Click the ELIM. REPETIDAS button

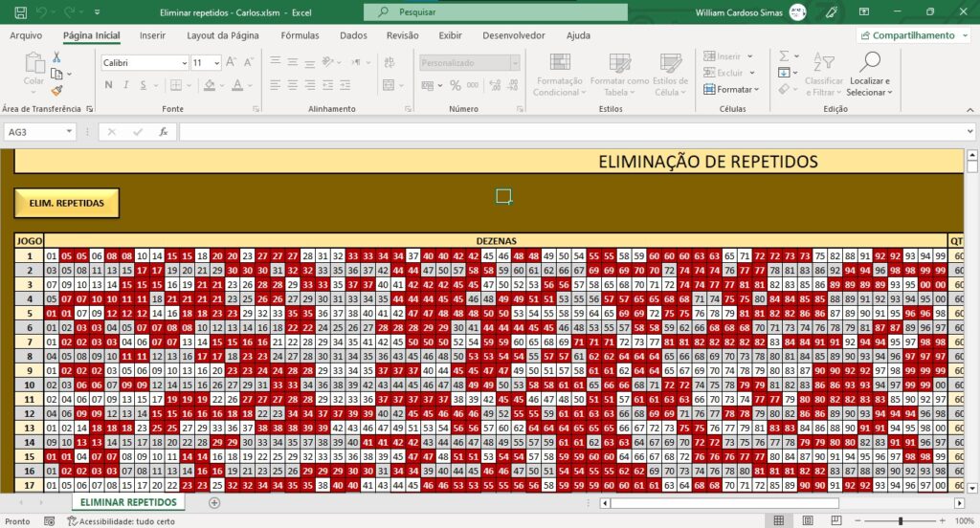[x=67, y=203]
